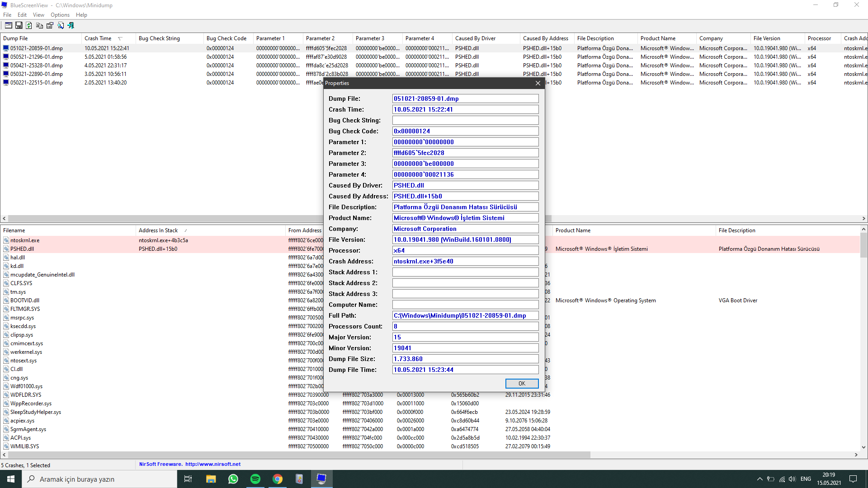Sort crashes by Crash Time column header

tap(98, 38)
